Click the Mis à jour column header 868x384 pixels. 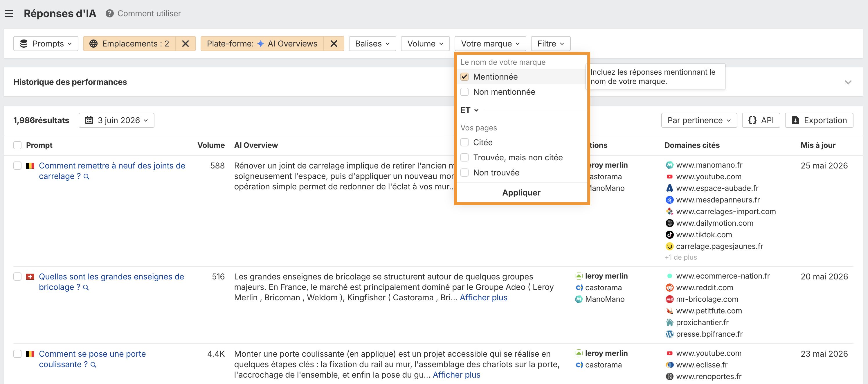818,145
